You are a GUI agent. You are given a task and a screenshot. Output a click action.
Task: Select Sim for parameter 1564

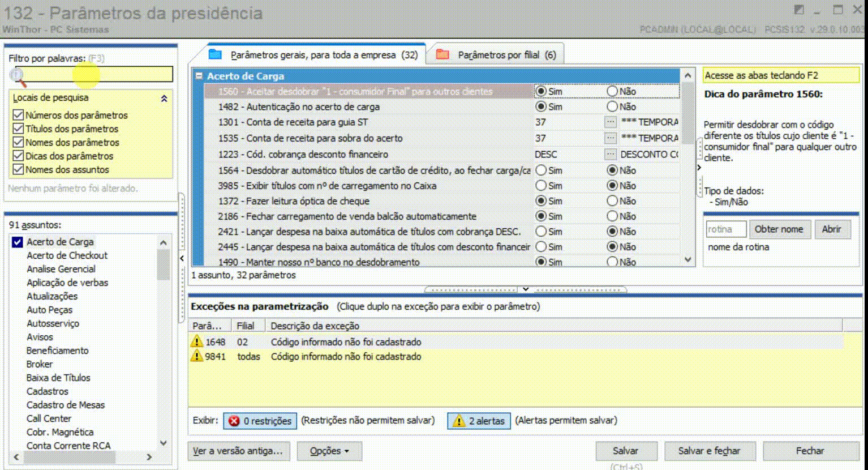[541, 170]
